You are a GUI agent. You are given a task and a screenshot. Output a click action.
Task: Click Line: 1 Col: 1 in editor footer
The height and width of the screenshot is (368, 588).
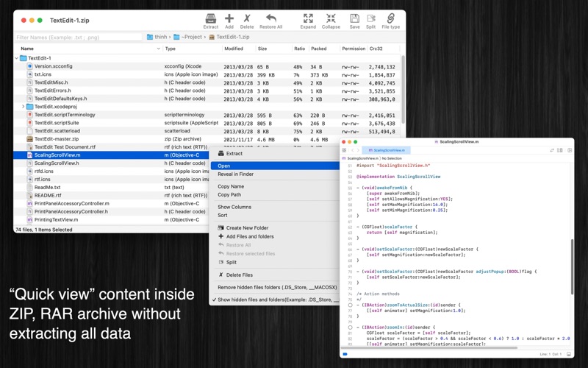(551, 354)
